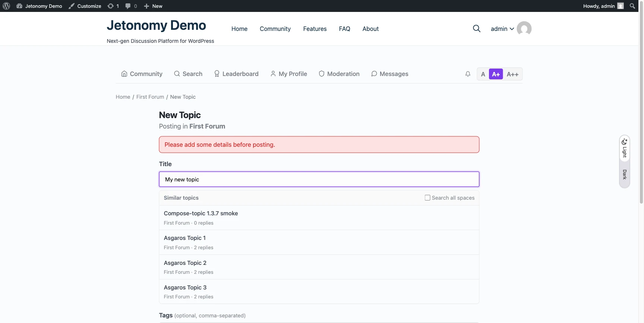The image size is (644, 323).
Task: Open the Leaderboard tab
Action: click(x=236, y=74)
